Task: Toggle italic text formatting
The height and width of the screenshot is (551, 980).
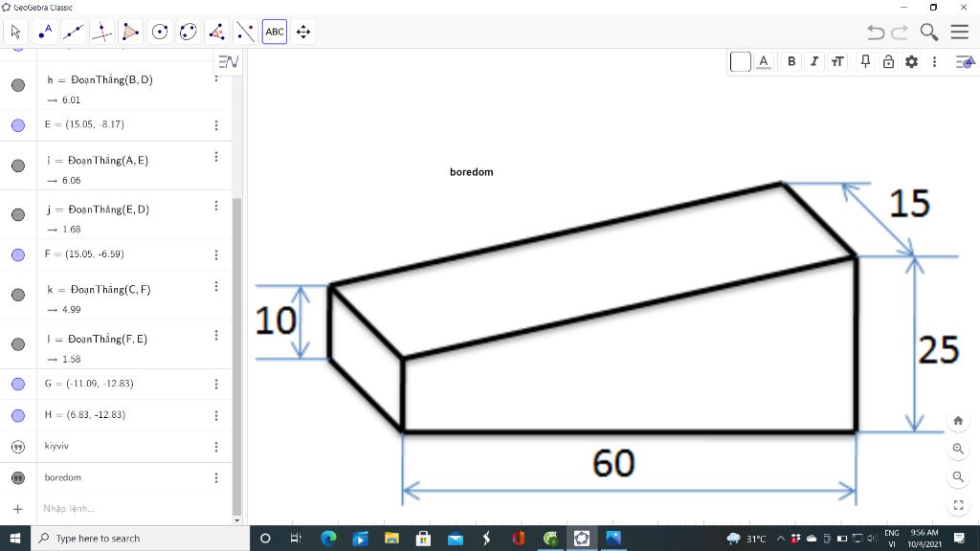Action: point(814,62)
